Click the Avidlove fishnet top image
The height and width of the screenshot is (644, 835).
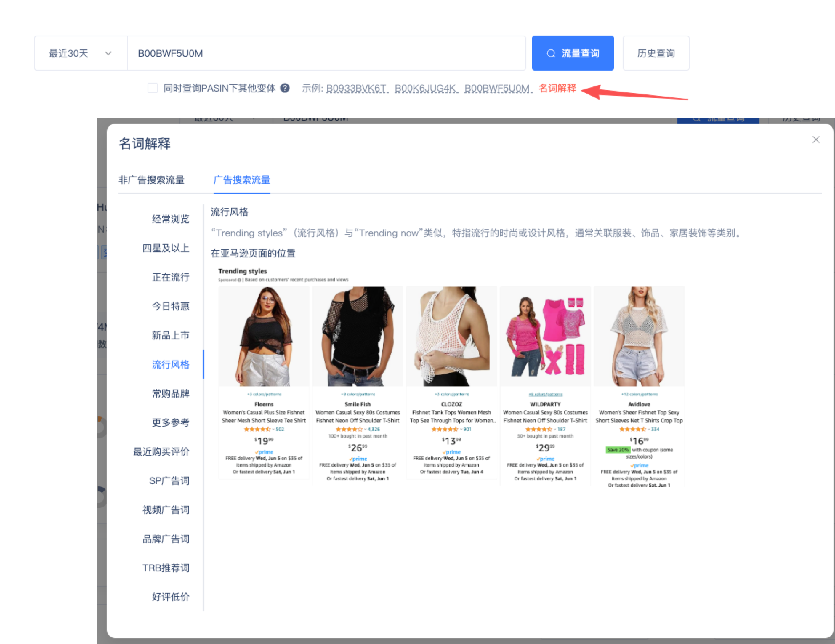click(639, 337)
